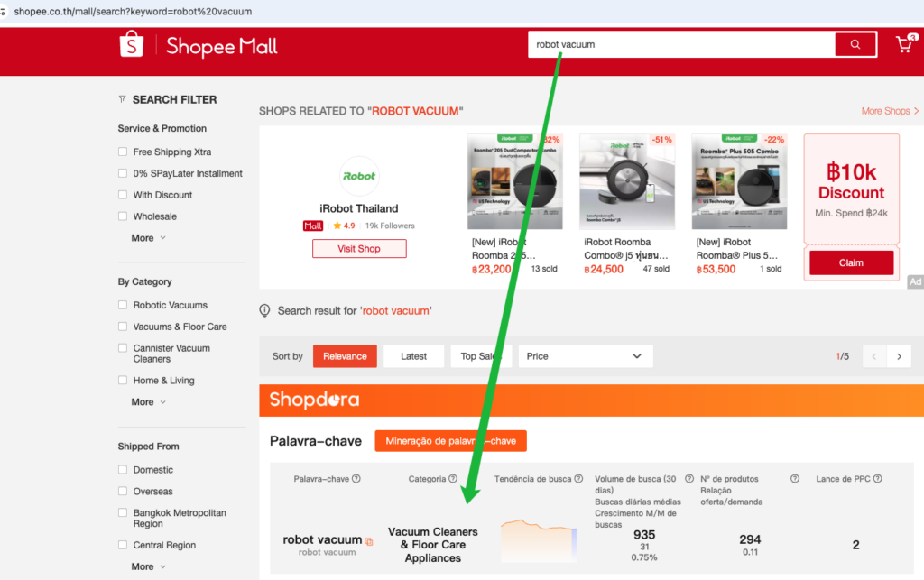This screenshot has width=924, height=580.
Task: Expand More under By Category
Action: click(149, 401)
